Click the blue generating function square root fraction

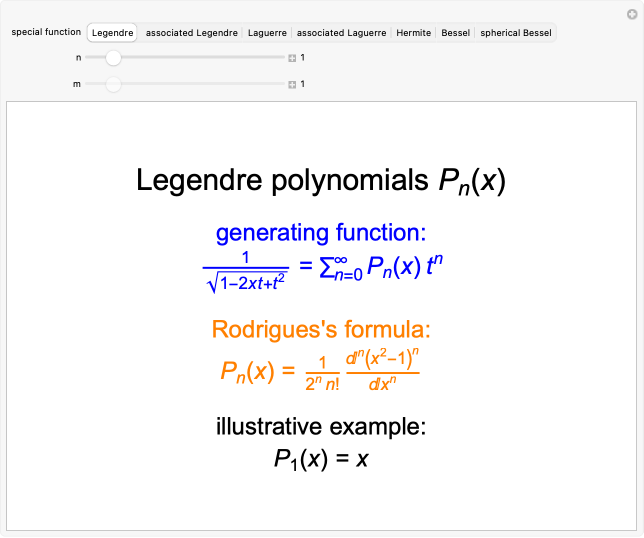(x=245, y=270)
